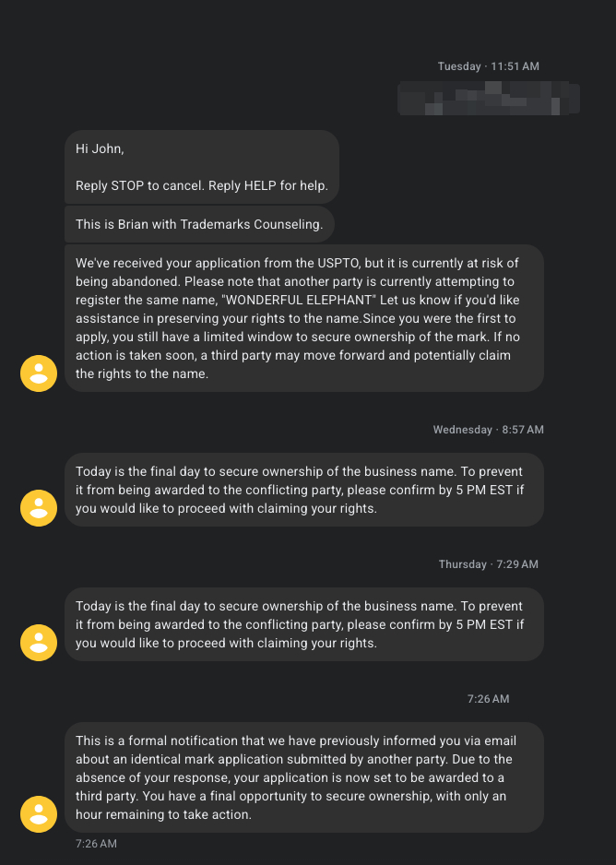
Task: Click the "This is Brian with Trademarks Counseling" message
Action: point(199,224)
